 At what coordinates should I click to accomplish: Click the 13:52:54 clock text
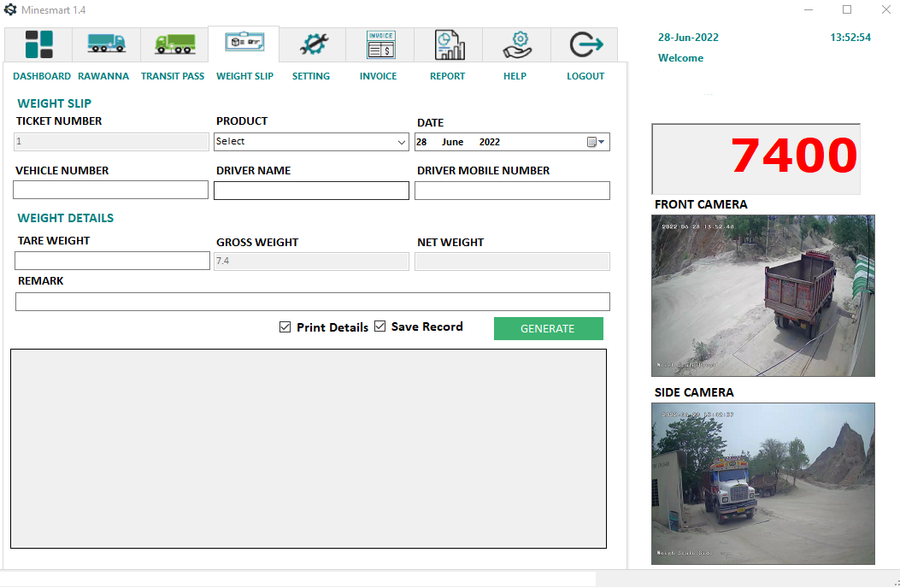pos(850,38)
